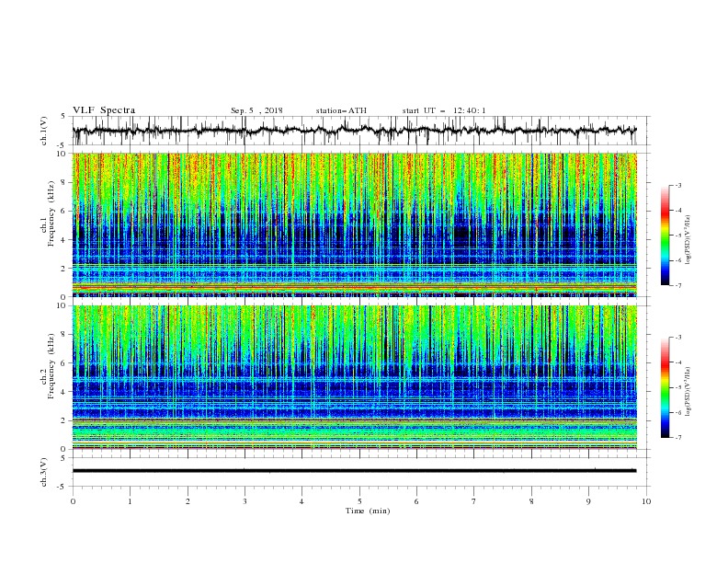
Task: Click the "-6" label on ch.2 colorbar
Action: pyautogui.click(x=677, y=412)
